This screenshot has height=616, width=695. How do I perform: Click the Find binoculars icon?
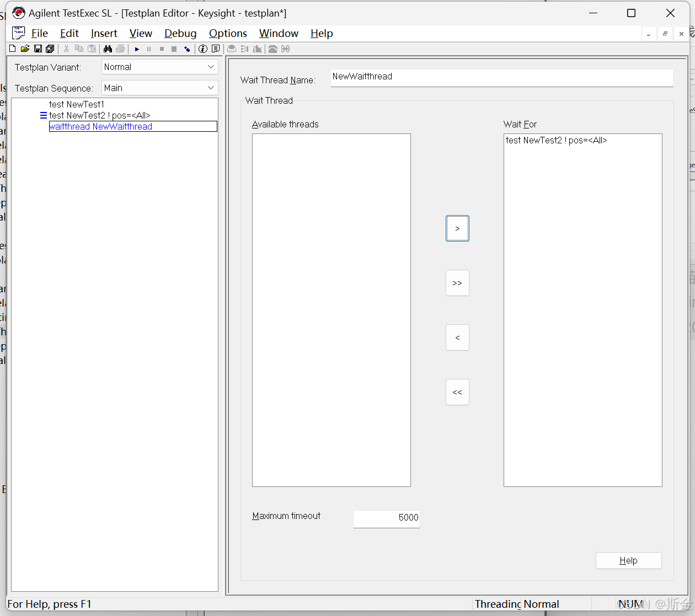point(108,49)
